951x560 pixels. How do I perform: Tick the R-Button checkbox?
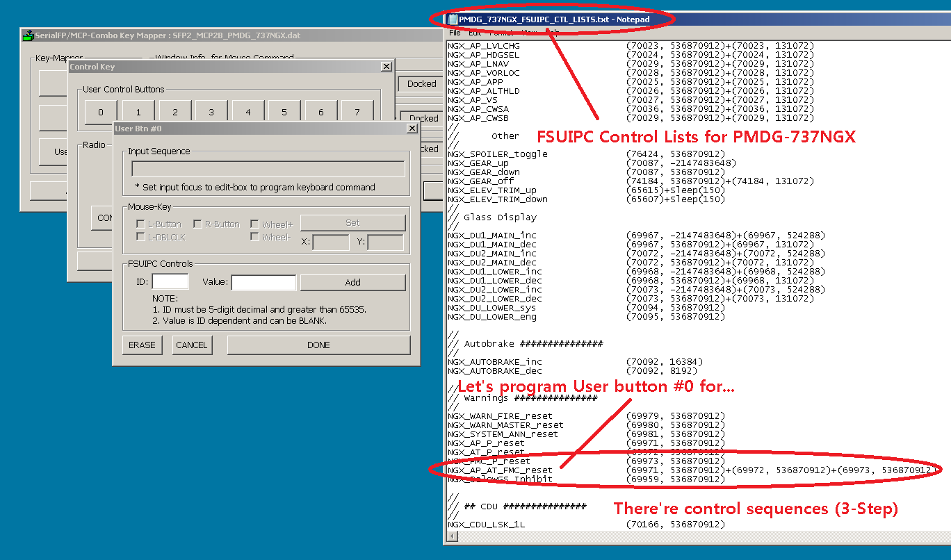pyautogui.click(x=198, y=224)
